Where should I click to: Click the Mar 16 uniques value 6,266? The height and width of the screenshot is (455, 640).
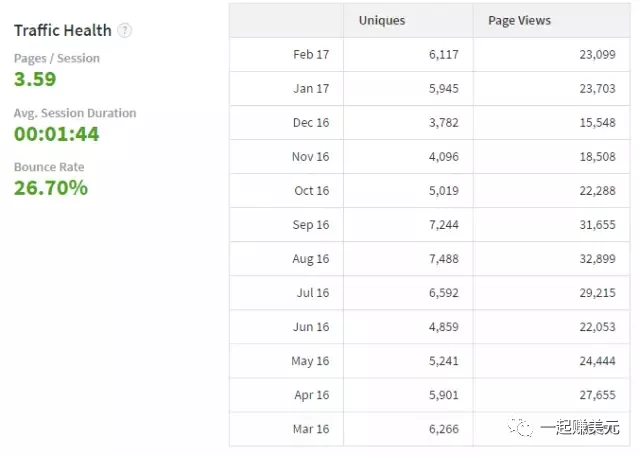click(444, 429)
